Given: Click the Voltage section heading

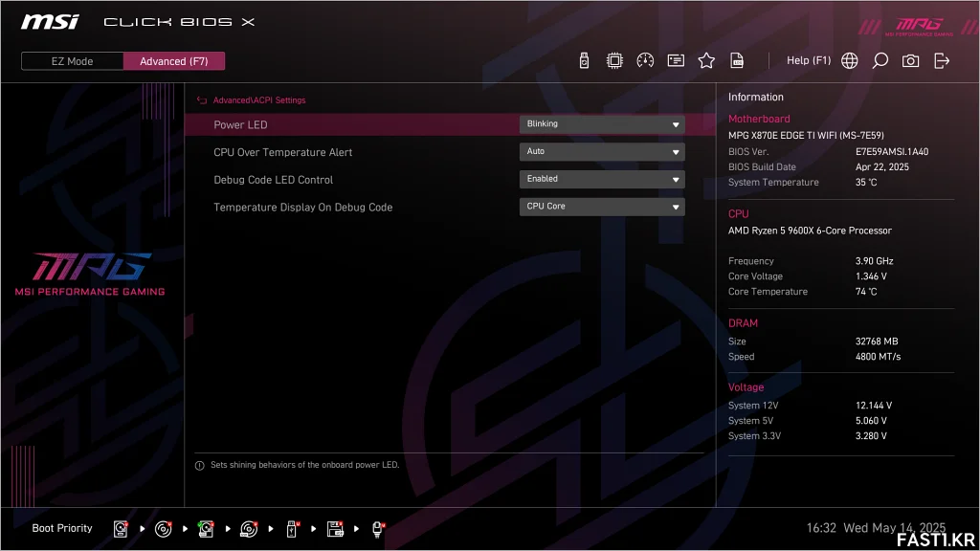Looking at the screenshot, I should point(746,387).
